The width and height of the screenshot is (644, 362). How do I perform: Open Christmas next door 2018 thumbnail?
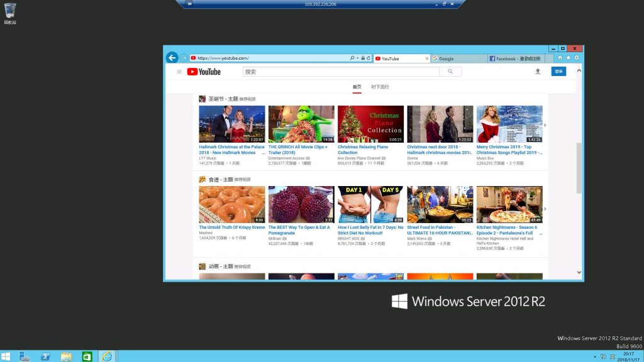(440, 124)
